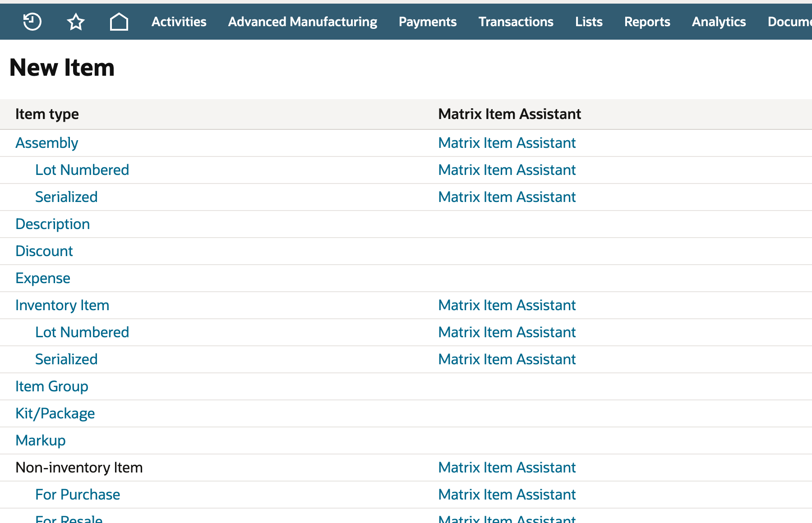
Task: Click the New Item page title
Action: point(62,68)
